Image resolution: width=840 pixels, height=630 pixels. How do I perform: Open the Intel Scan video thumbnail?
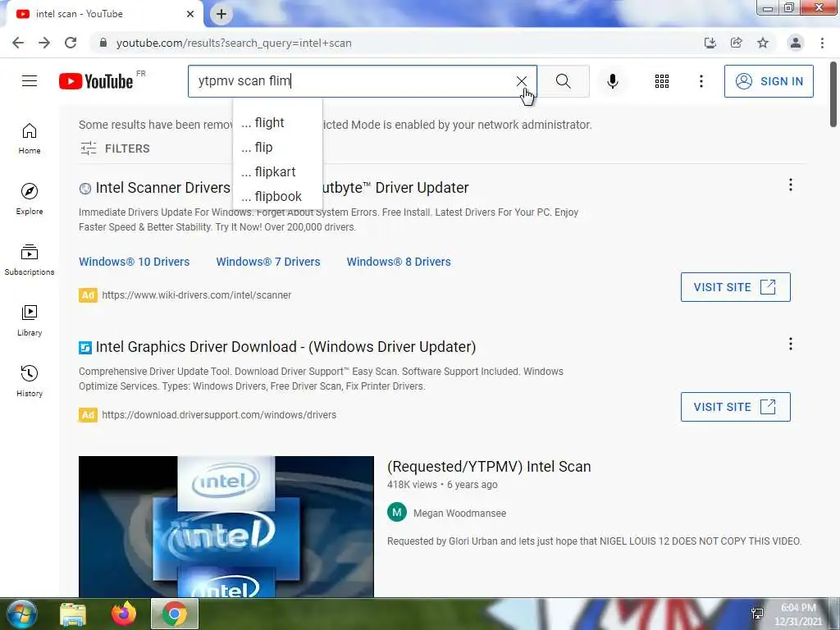click(226, 527)
